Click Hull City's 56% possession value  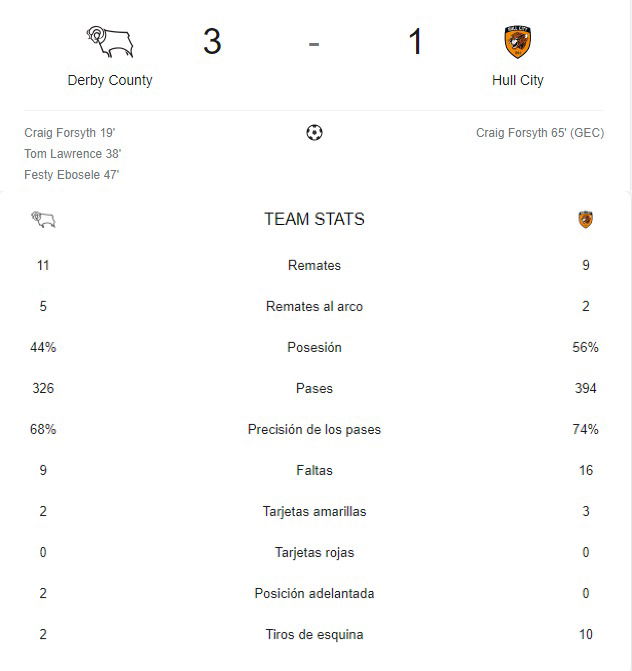(x=585, y=347)
